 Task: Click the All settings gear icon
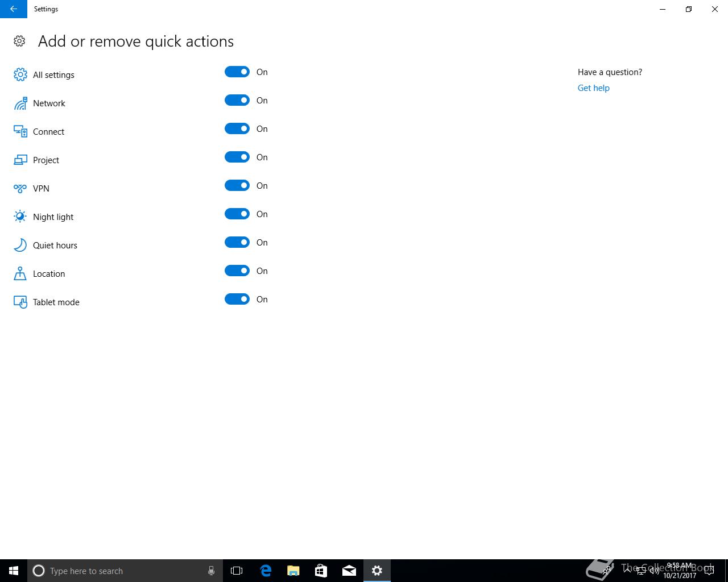[20, 74]
